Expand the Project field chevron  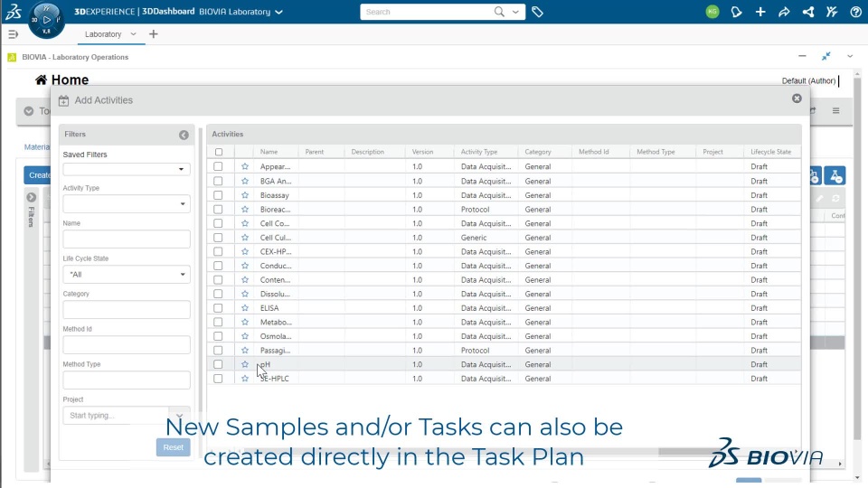click(179, 416)
